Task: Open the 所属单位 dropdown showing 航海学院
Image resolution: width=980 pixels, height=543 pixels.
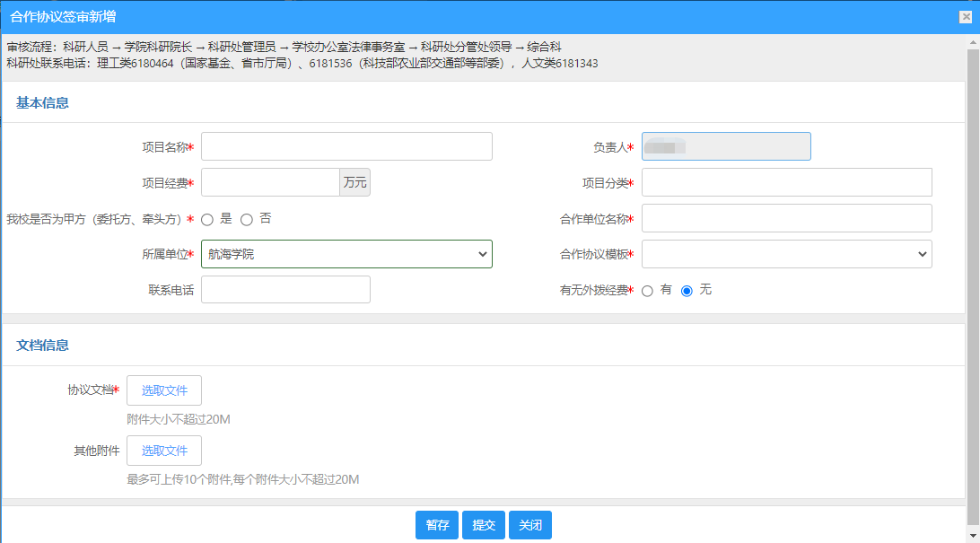Action: pos(346,254)
